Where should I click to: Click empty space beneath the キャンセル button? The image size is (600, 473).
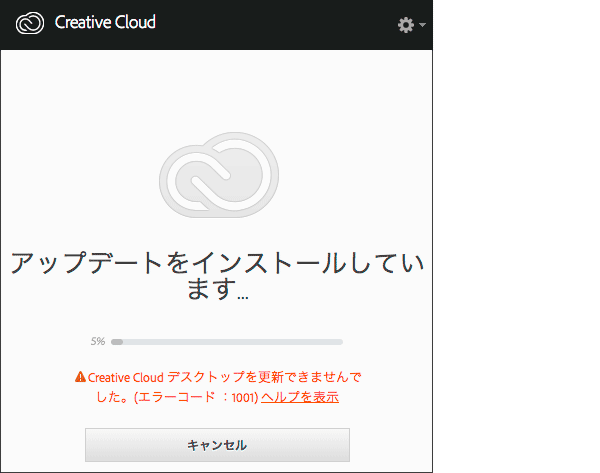[x=216, y=466]
